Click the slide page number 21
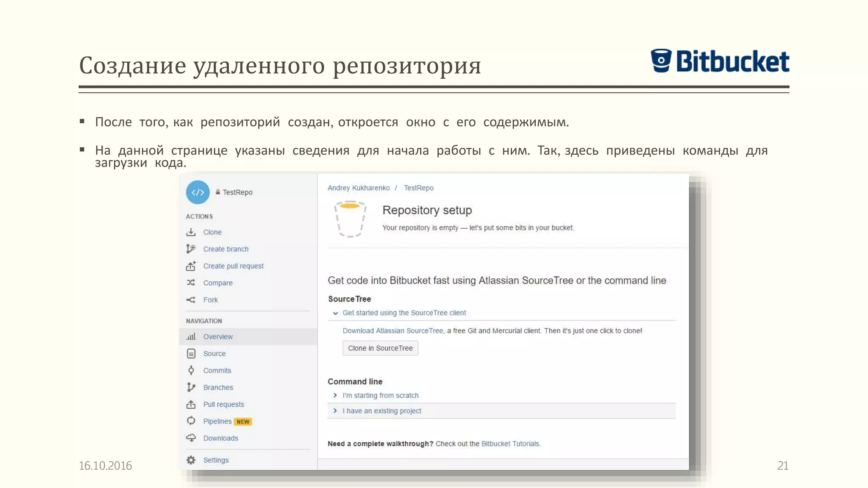 pos(783,466)
